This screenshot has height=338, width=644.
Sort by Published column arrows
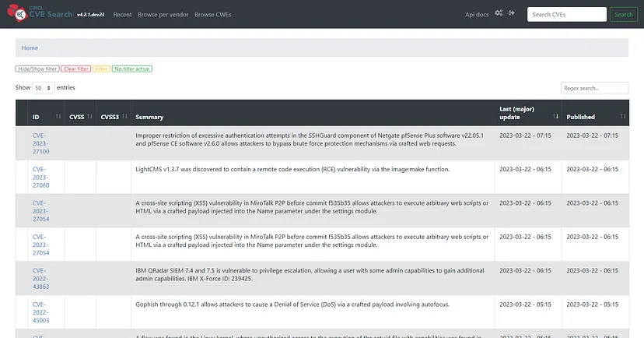click(623, 117)
